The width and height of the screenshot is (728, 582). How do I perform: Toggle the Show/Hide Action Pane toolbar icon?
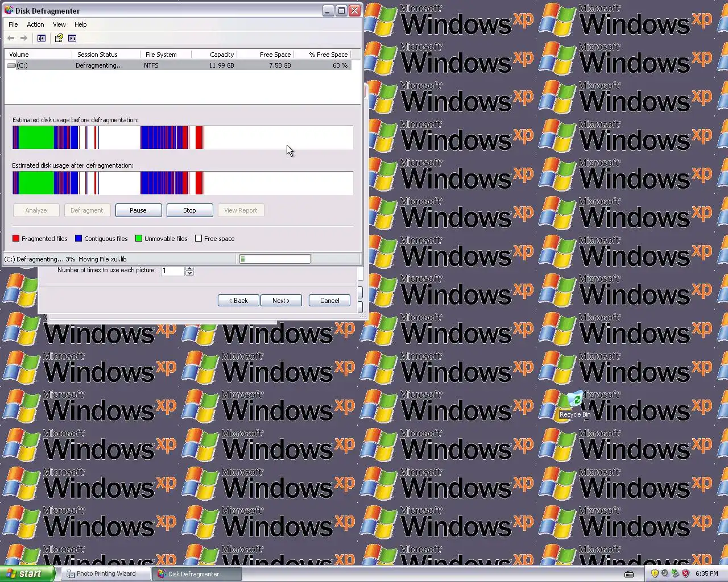pos(72,38)
